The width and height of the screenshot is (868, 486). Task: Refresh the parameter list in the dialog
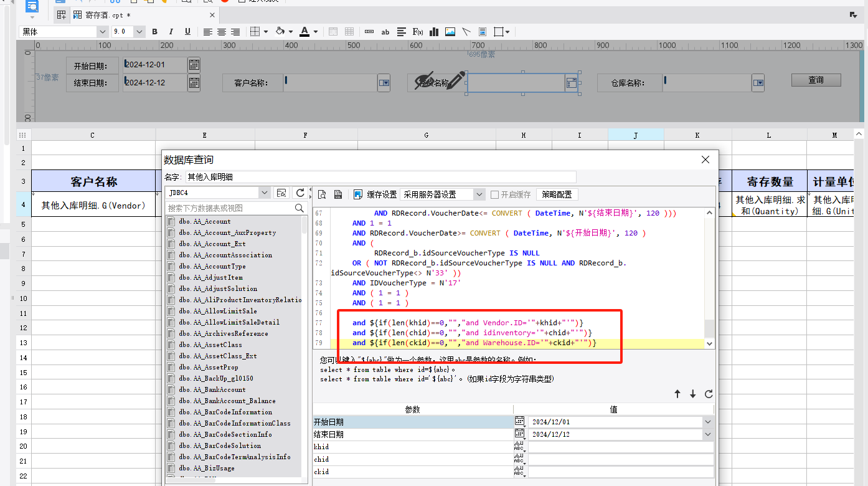[709, 394]
